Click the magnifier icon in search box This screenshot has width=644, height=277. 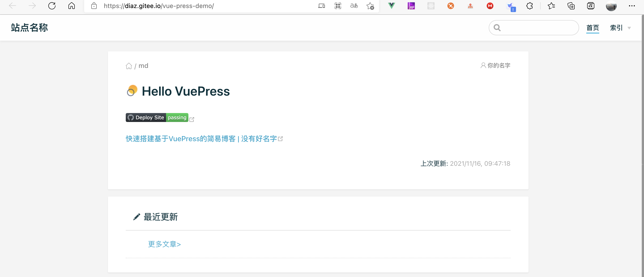497,28
